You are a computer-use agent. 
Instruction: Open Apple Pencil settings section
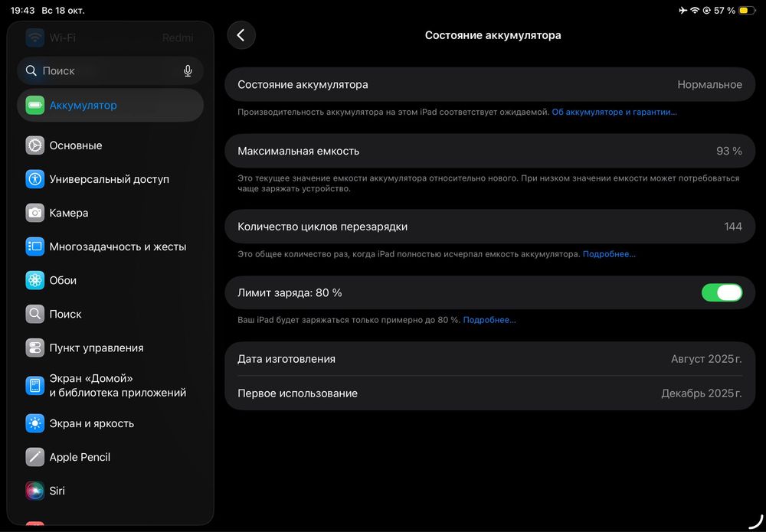pos(110,457)
